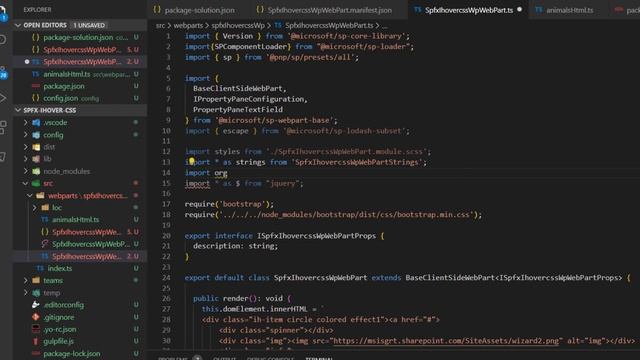Click 'PropertyPaneTextField' on line 8
640x360 pixels.
click(x=238, y=109)
